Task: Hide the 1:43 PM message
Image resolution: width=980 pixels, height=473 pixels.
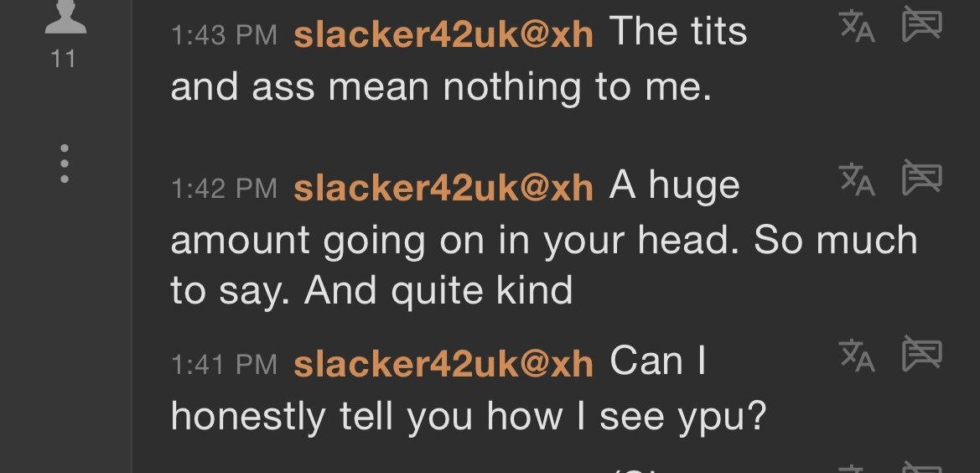Action: tap(921, 26)
